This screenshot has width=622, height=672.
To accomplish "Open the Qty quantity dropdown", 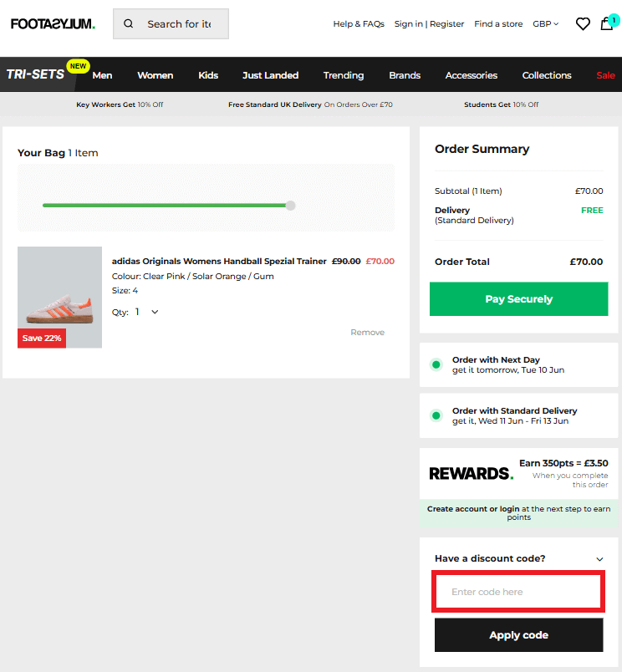I will [147, 312].
